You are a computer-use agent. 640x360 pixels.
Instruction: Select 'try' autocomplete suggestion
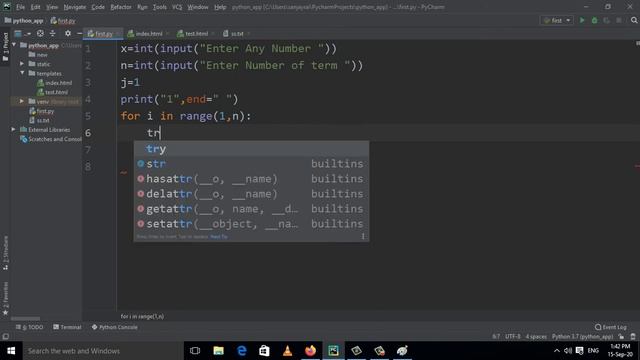(251, 149)
